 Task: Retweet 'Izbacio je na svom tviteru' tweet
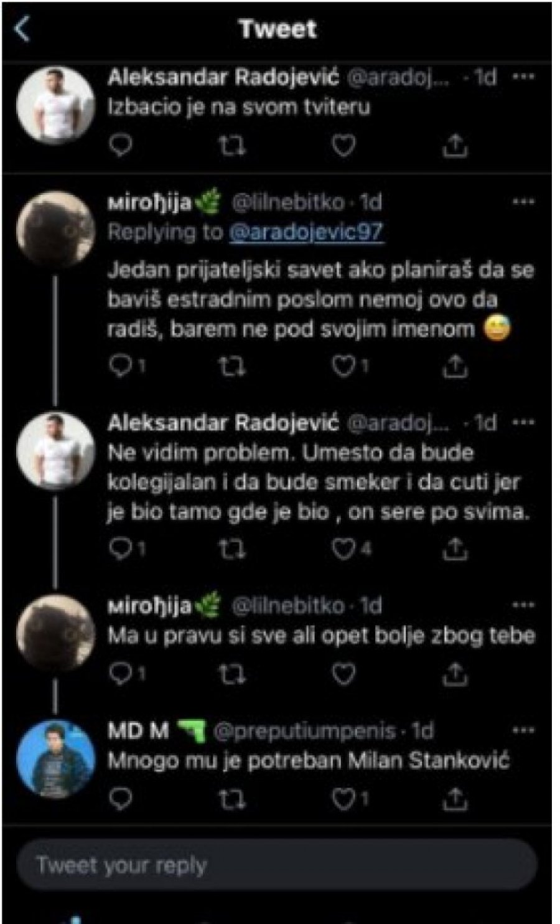click(232, 145)
